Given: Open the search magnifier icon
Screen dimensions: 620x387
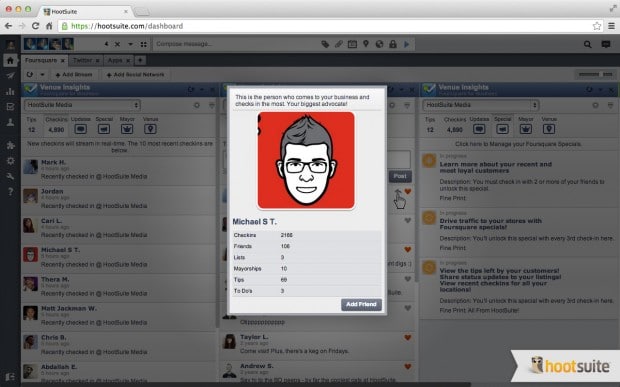Looking at the screenshot, I should click(x=588, y=44).
